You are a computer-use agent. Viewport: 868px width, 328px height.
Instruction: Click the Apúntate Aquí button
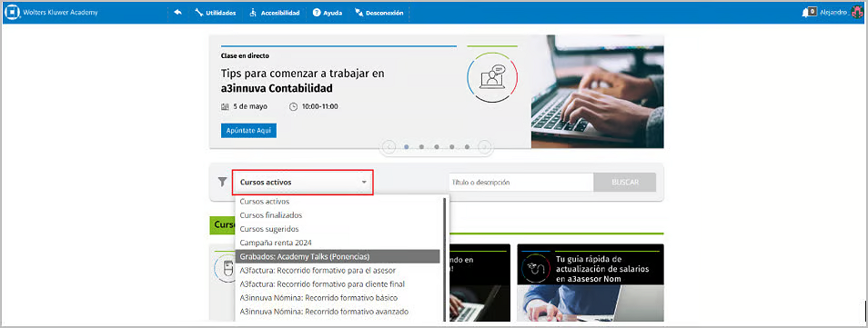[x=248, y=131]
